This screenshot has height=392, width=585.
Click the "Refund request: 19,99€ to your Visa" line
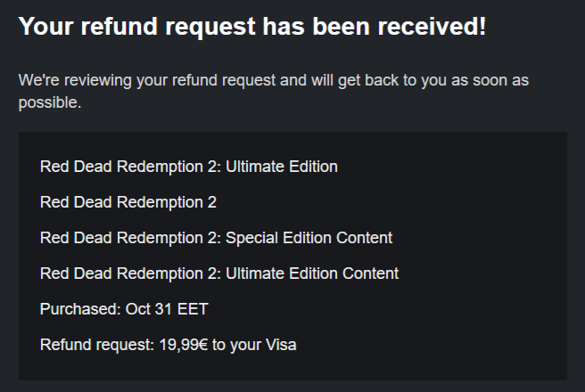[168, 345]
